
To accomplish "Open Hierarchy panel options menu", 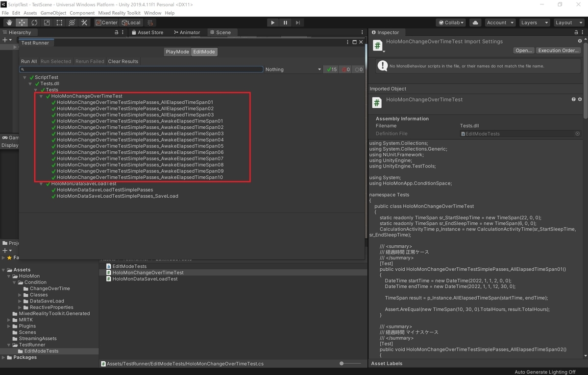I will click(x=123, y=32).
